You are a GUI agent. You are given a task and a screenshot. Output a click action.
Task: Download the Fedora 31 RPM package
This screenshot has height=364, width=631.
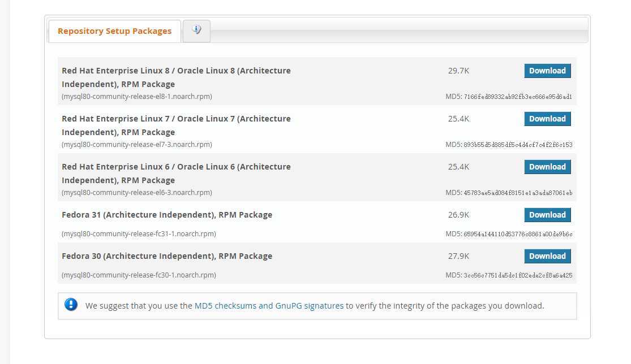[547, 215]
